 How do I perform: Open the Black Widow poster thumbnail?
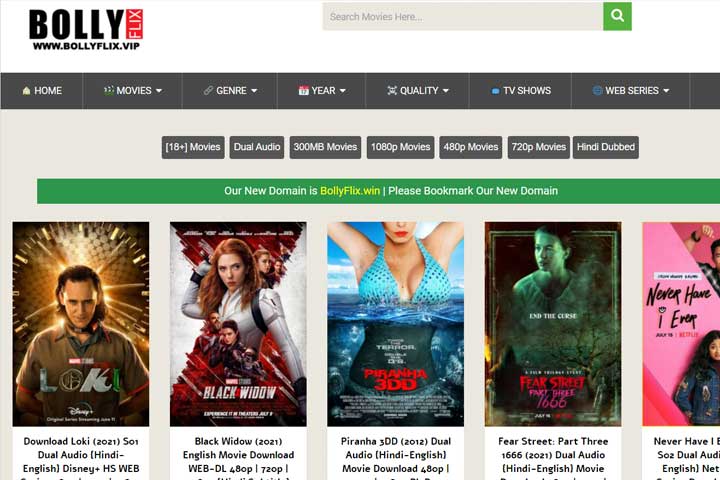(x=238, y=324)
